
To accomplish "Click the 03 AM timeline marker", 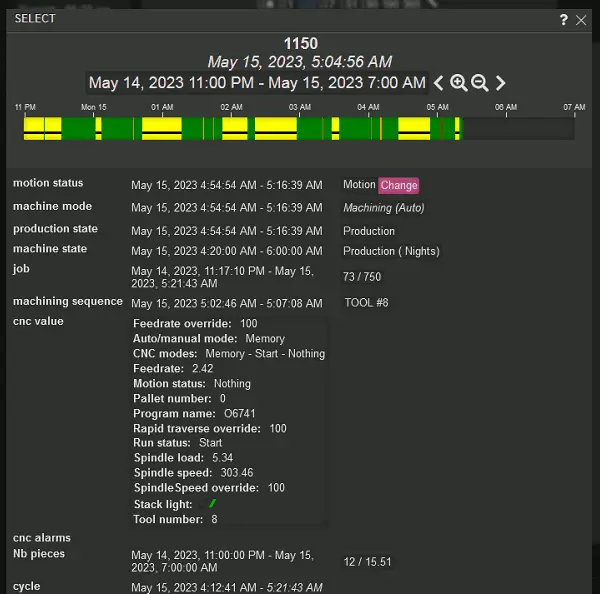I will pos(299,107).
